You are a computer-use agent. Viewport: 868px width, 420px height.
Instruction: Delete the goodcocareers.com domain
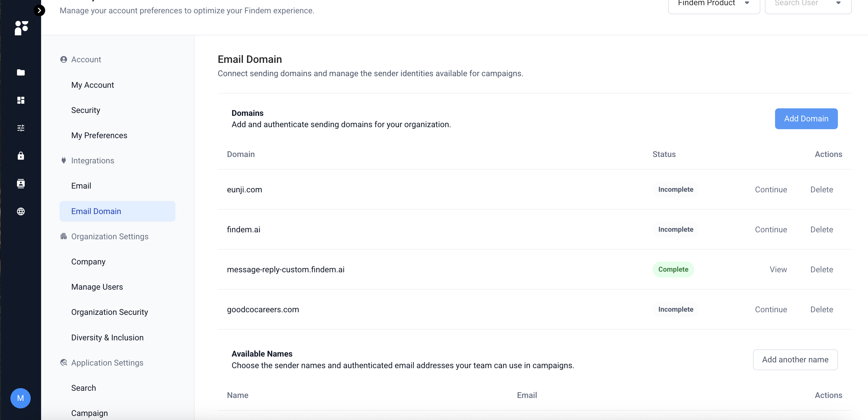tap(821, 309)
